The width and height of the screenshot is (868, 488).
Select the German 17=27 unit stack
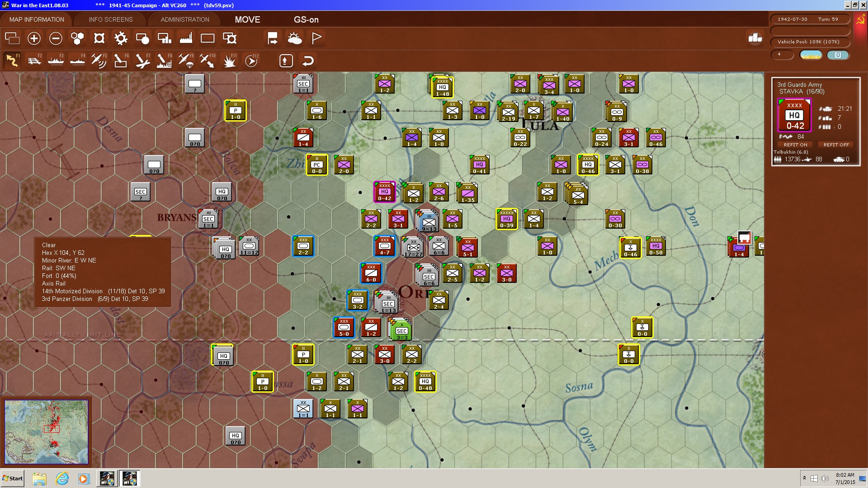(414, 248)
